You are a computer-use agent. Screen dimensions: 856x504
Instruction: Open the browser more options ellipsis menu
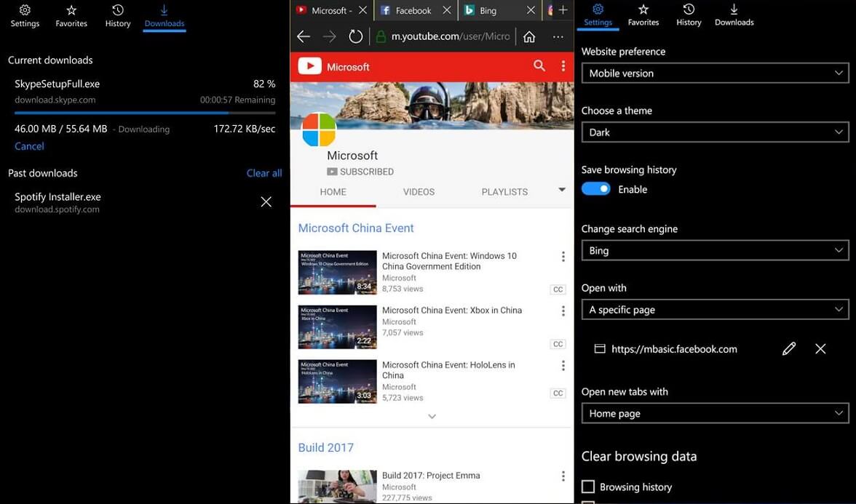click(x=558, y=36)
